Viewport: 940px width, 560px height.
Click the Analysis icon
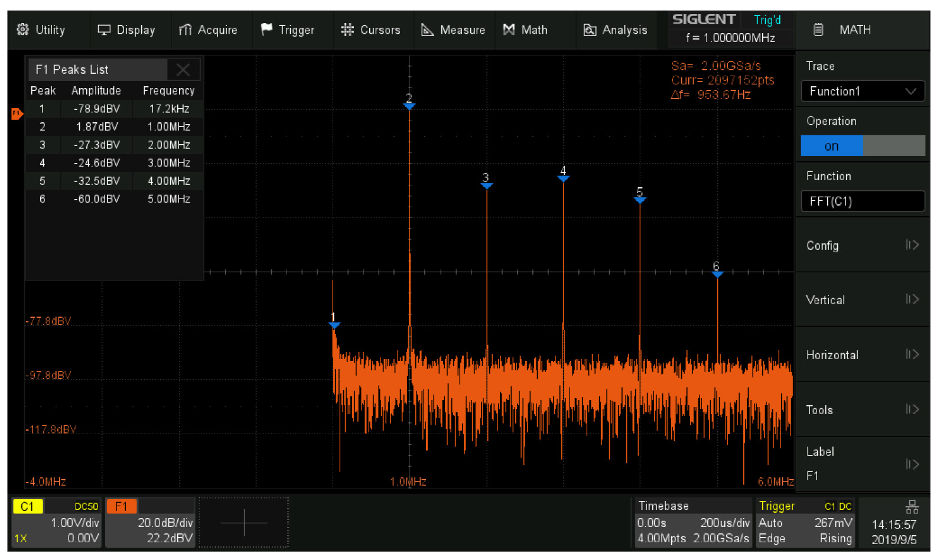click(590, 30)
